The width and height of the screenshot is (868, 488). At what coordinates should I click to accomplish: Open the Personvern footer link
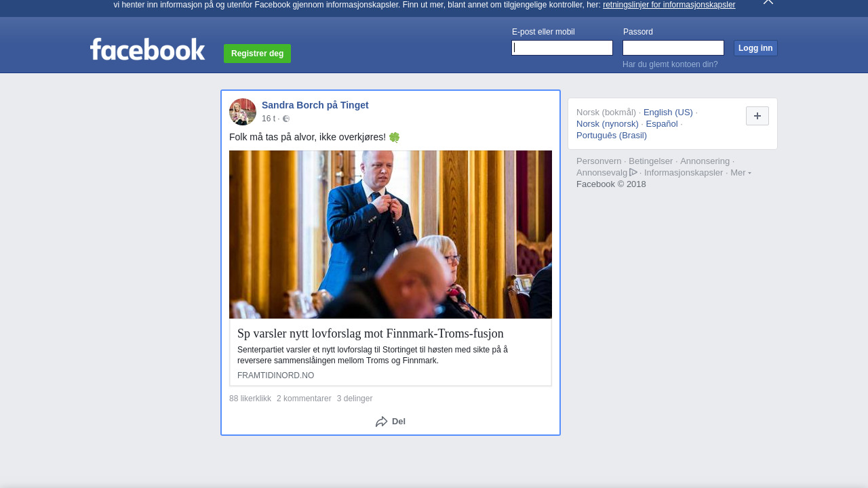599,161
